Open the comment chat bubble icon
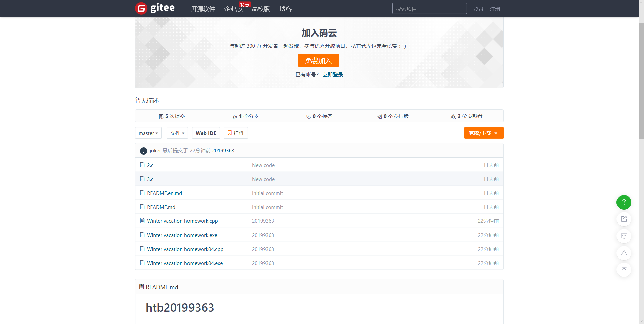Screen dimensions: 644x324 point(624,236)
